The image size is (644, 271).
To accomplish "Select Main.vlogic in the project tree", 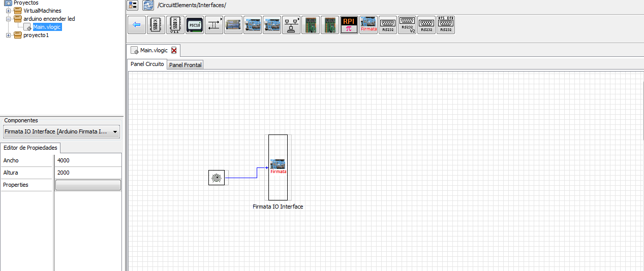I will click(x=47, y=27).
